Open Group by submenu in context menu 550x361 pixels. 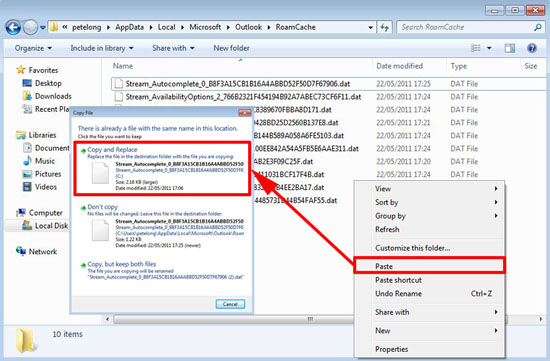click(430, 216)
